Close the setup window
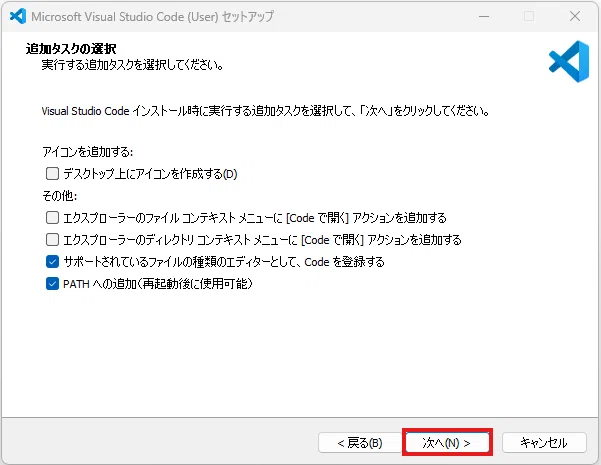The width and height of the screenshot is (601, 465). tap(575, 16)
